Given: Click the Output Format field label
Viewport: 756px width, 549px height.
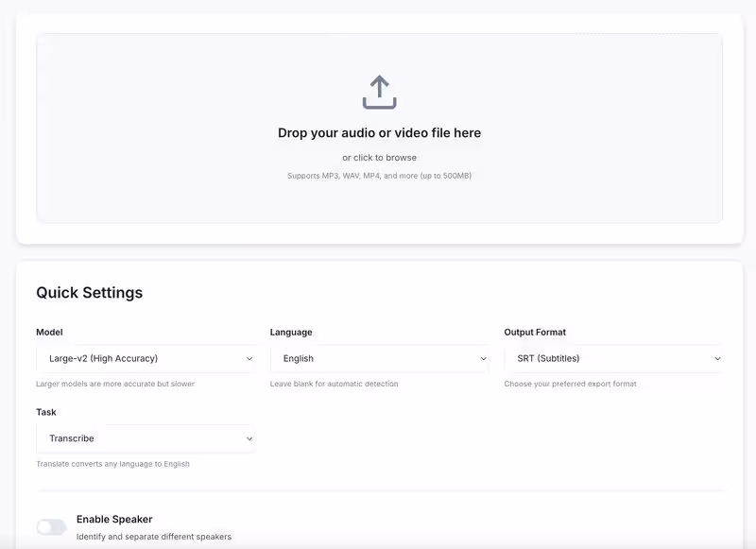Looking at the screenshot, I should pyautogui.click(x=535, y=333).
